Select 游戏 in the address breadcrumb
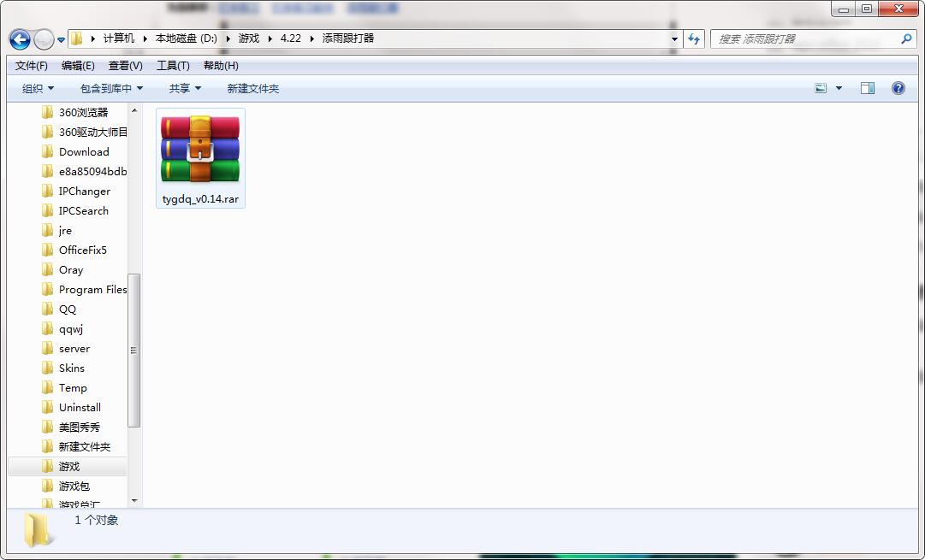 [x=249, y=38]
